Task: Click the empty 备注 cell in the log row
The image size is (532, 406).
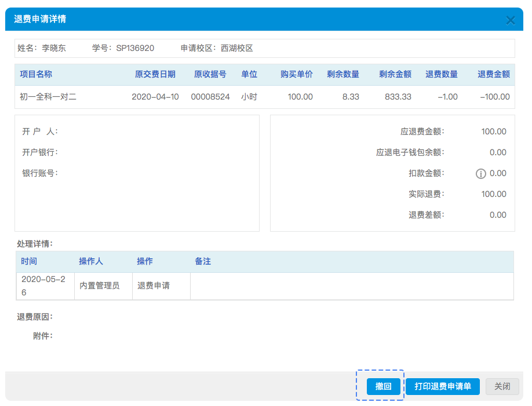Action: pos(351,286)
